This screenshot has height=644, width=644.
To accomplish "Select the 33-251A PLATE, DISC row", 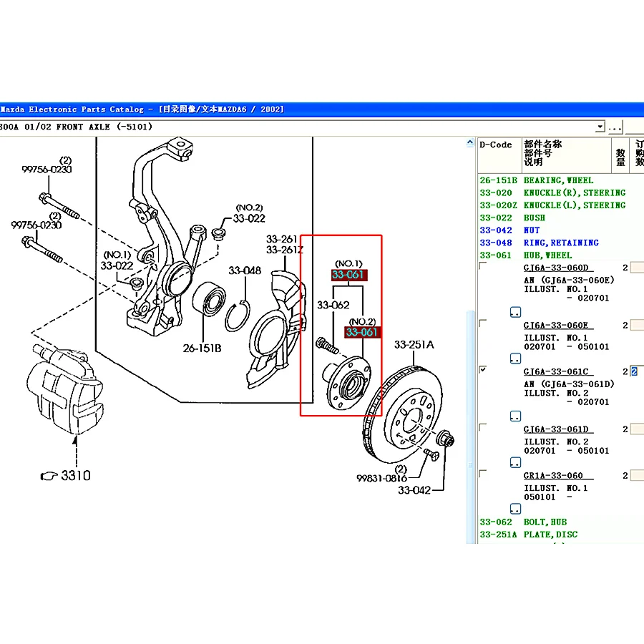I will click(560, 535).
